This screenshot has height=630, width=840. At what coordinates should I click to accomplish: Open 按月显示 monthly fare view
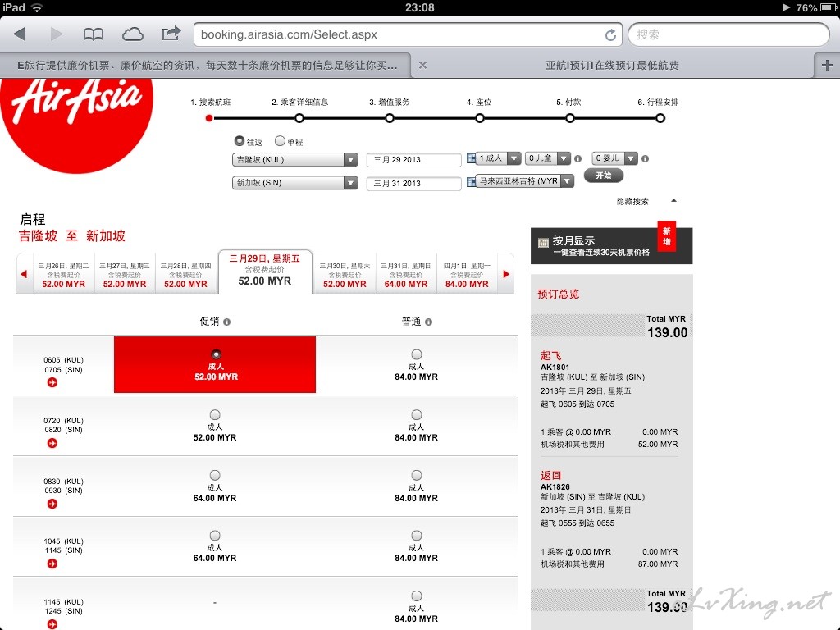(611, 246)
